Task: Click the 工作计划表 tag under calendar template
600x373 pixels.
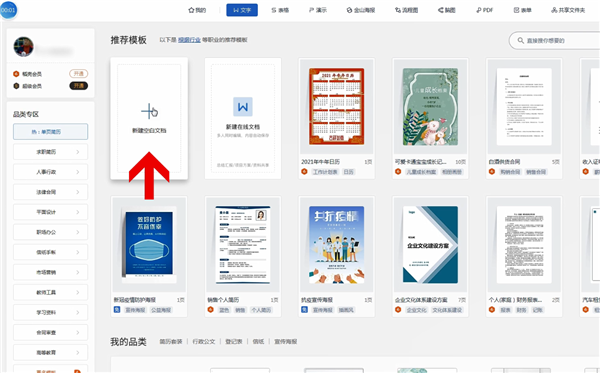Action: coord(325,172)
